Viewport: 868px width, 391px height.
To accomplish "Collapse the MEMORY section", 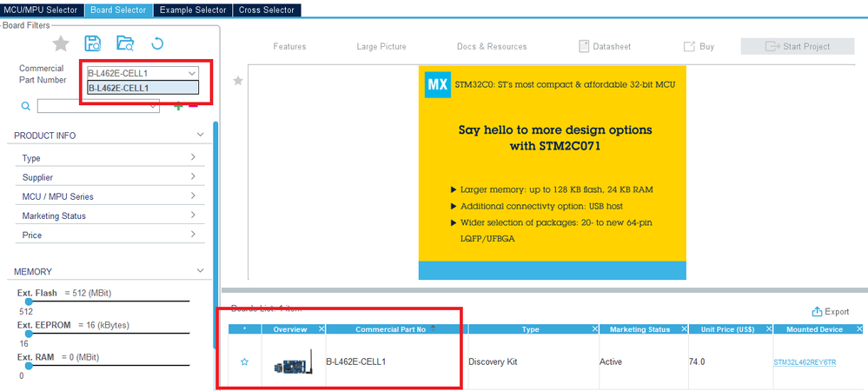I will [201, 271].
